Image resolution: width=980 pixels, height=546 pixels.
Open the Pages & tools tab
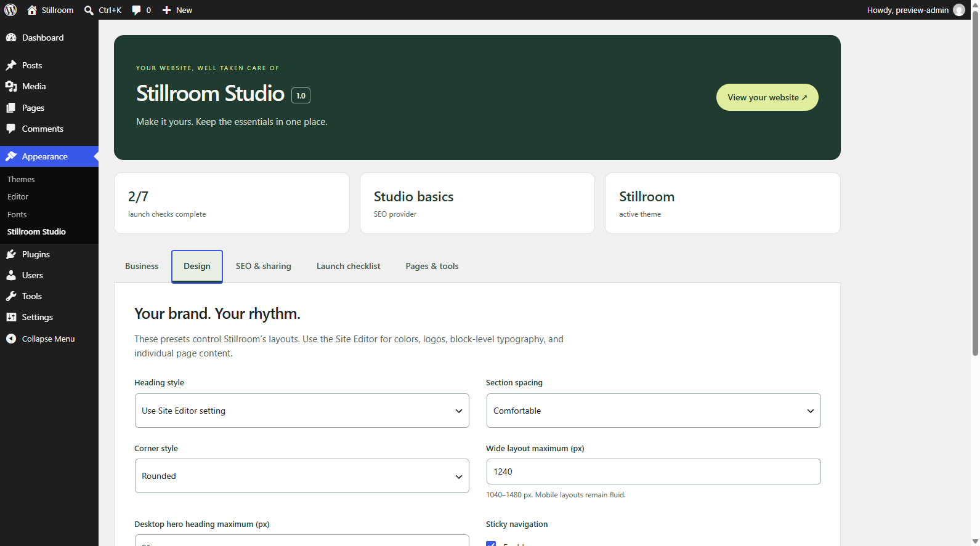coord(432,266)
